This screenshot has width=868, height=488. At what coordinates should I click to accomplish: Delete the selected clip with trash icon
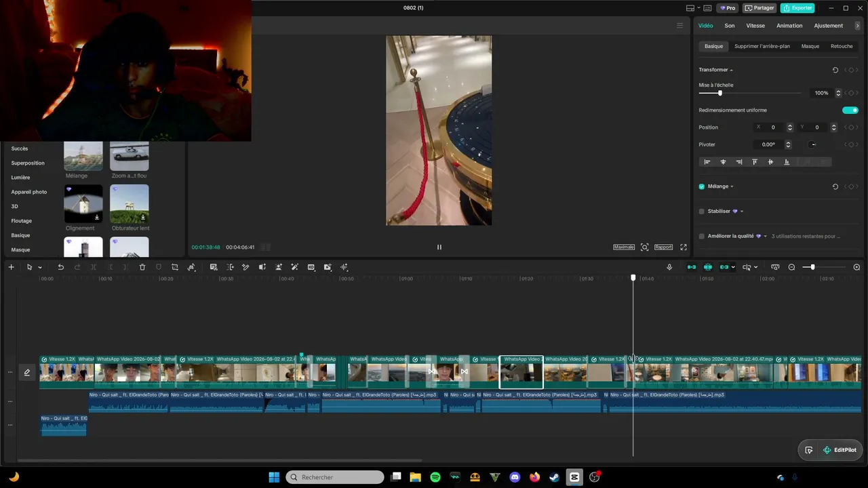pyautogui.click(x=142, y=267)
